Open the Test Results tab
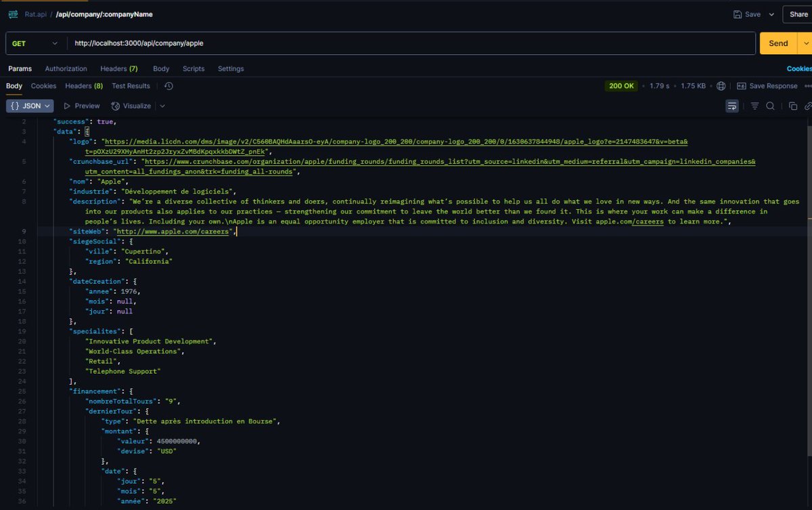This screenshot has width=812, height=510. (x=131, y=86)
